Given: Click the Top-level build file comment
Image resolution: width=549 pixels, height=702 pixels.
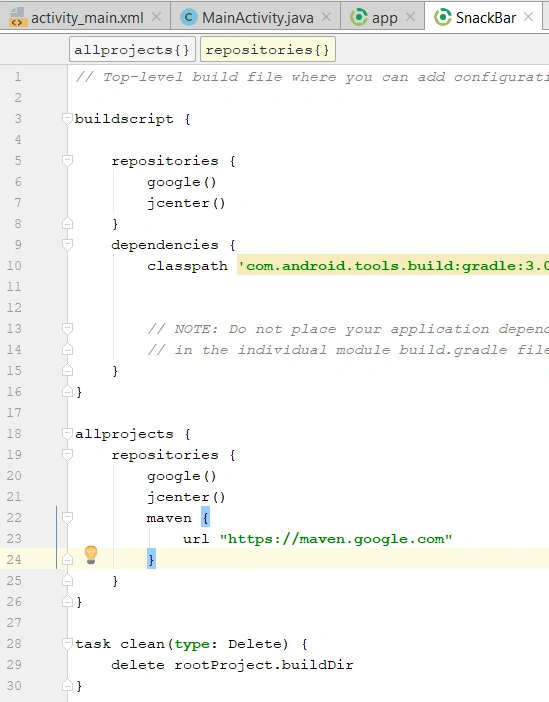Looking at the screenshot, I should pyautogui.click(x=312, y=77).
